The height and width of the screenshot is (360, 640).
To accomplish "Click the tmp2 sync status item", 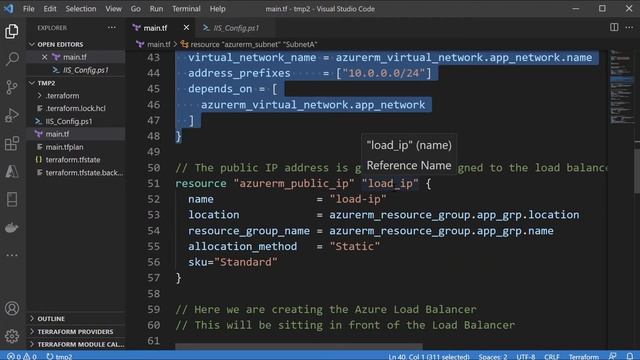I will click(x=59, y=356).
